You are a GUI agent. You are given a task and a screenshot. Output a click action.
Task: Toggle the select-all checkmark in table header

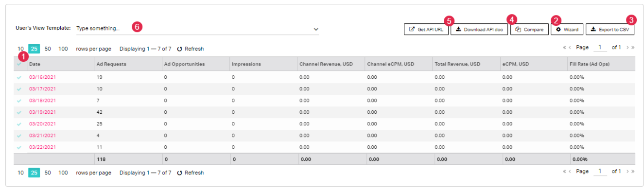point(19,64)
